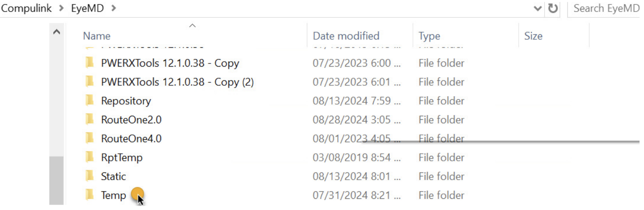Select the PWERXTools 12.1.0.38 - Copy folder icon
Screen dimensions: 644x210
[x=90, y=63]
